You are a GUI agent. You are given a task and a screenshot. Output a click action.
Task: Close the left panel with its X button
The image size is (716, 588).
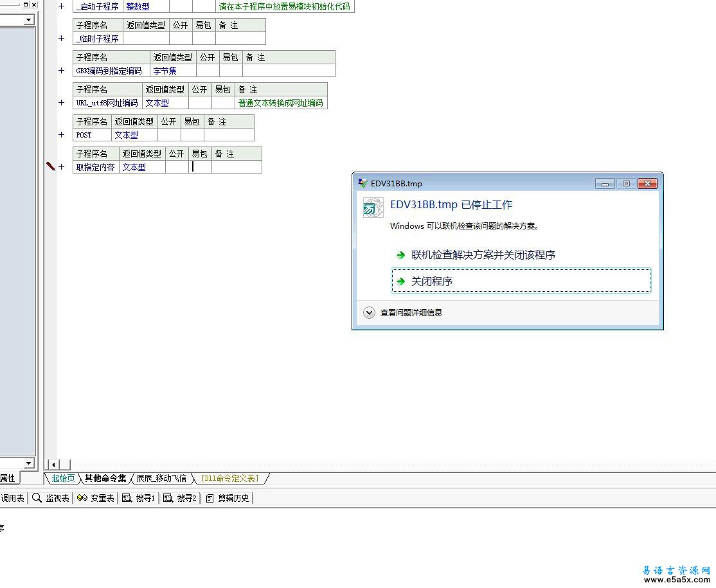click(34, 4)
